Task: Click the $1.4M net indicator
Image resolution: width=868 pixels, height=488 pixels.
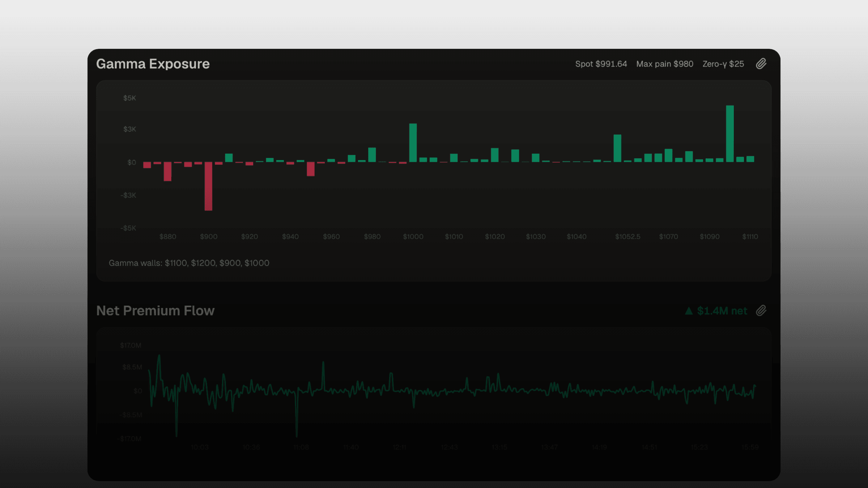Action: point(716,311)
